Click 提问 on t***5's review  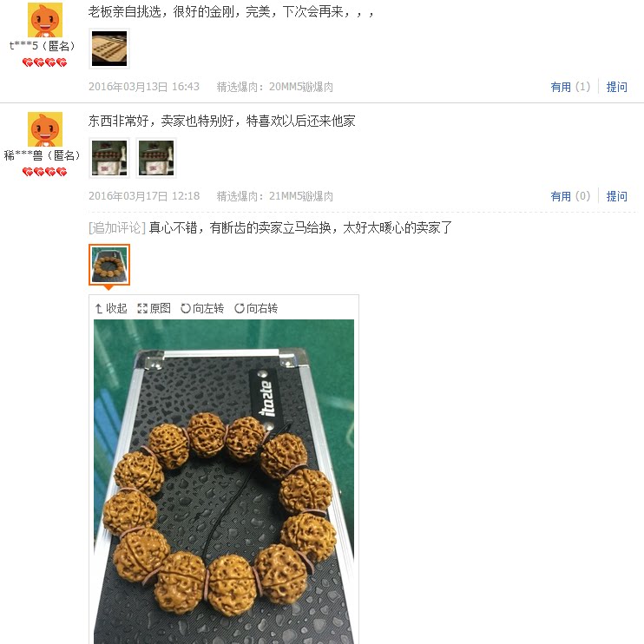(617, 87)
